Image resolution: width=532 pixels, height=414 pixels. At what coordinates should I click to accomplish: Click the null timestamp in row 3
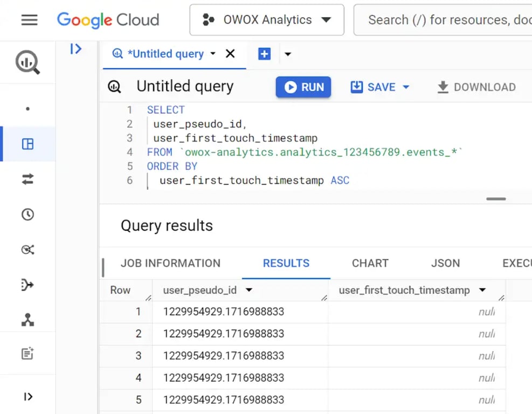tap(487, 356)
